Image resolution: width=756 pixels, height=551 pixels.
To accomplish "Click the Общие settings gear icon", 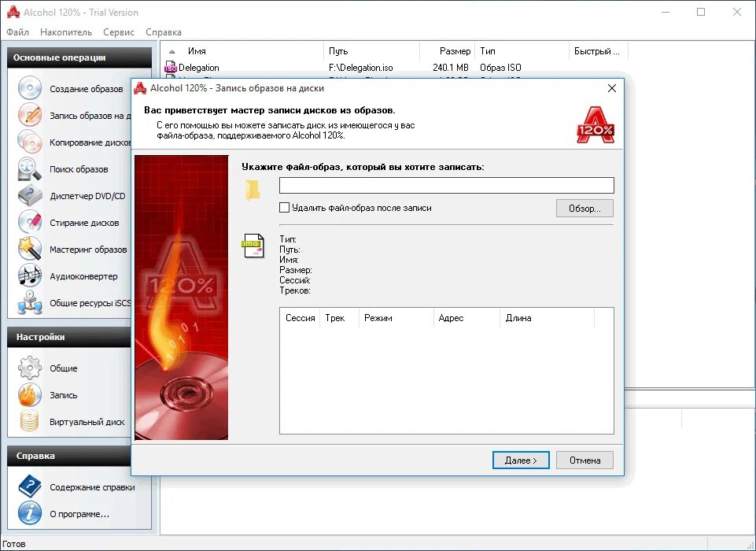I will coord(30,368).
